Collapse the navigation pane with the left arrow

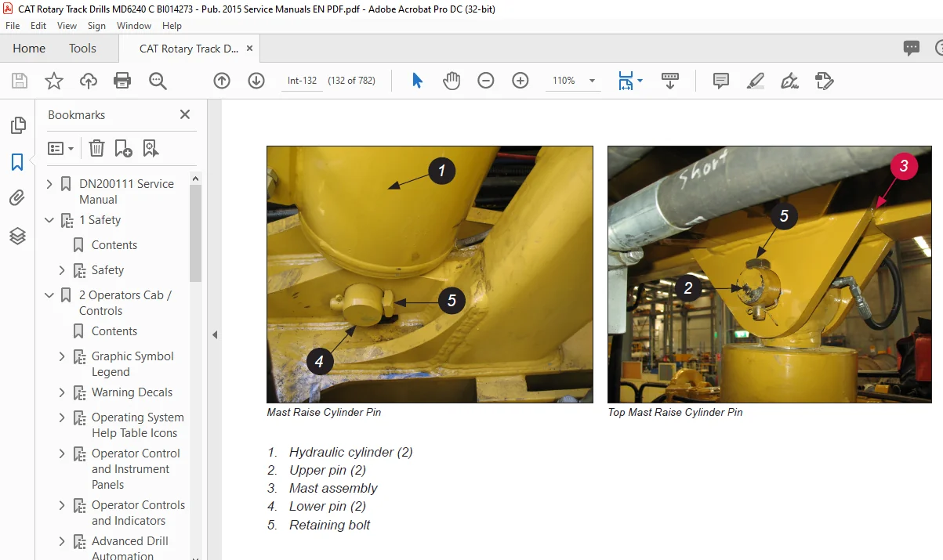pyautogui.click(x=215, y=334)
